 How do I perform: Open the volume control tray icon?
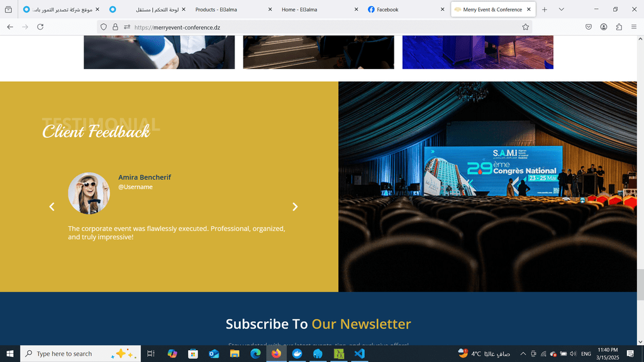point(574,354)
